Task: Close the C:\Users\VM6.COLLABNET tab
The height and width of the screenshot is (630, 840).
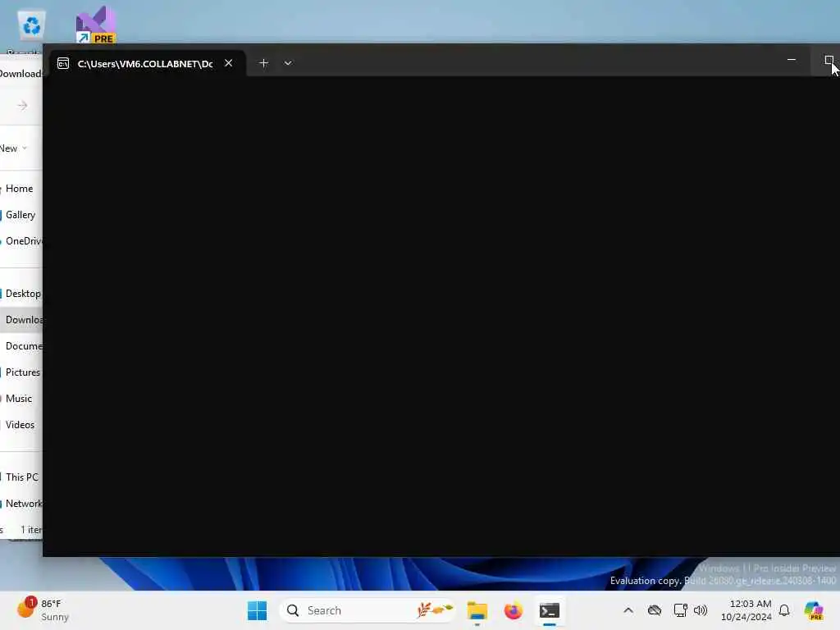Action: (229, 63)
